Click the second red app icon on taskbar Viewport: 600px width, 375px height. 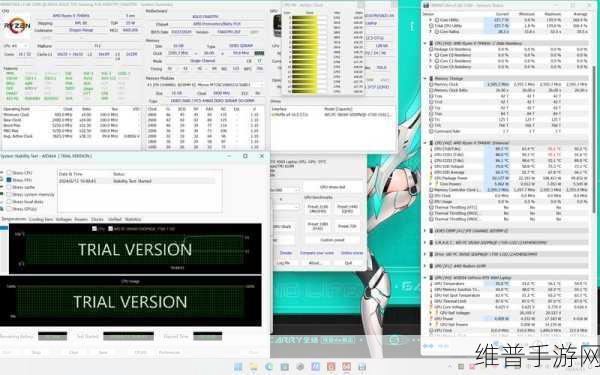(x=347, y=367)
